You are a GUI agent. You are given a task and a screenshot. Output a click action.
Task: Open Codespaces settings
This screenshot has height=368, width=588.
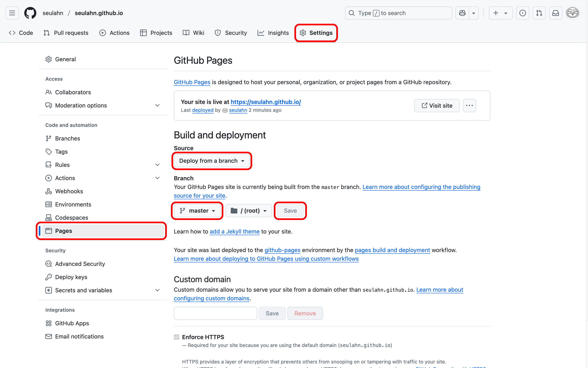[103, 218]
